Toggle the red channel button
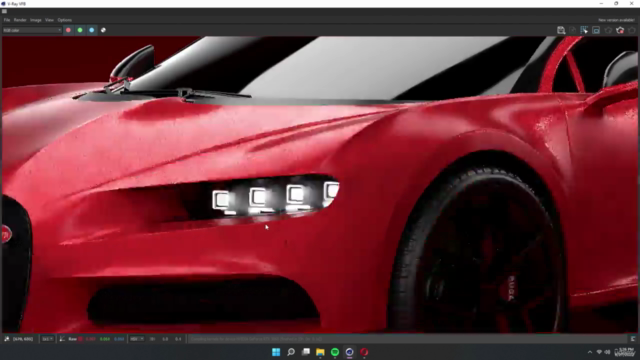 coord(68,30)
